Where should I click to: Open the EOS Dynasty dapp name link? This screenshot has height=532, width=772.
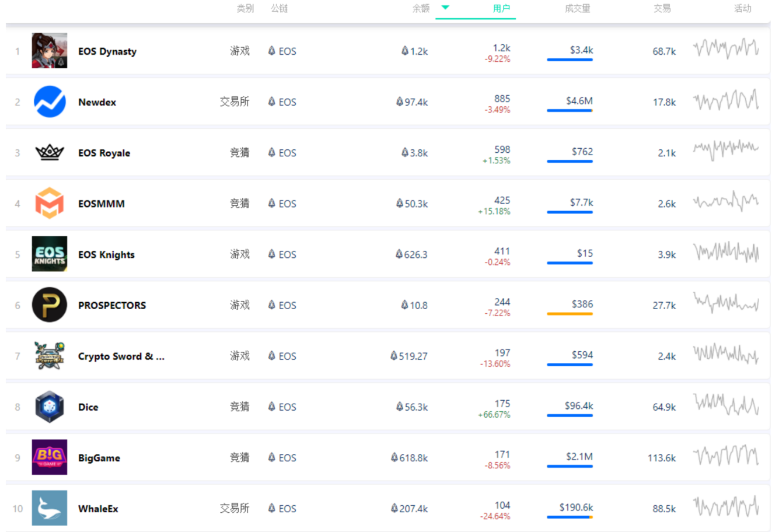click(107, 51)
